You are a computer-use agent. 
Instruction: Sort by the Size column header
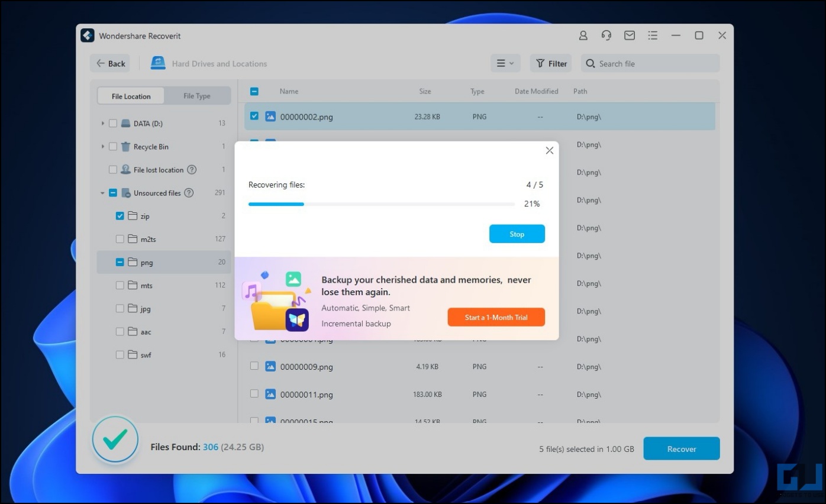tap(425, 91)
